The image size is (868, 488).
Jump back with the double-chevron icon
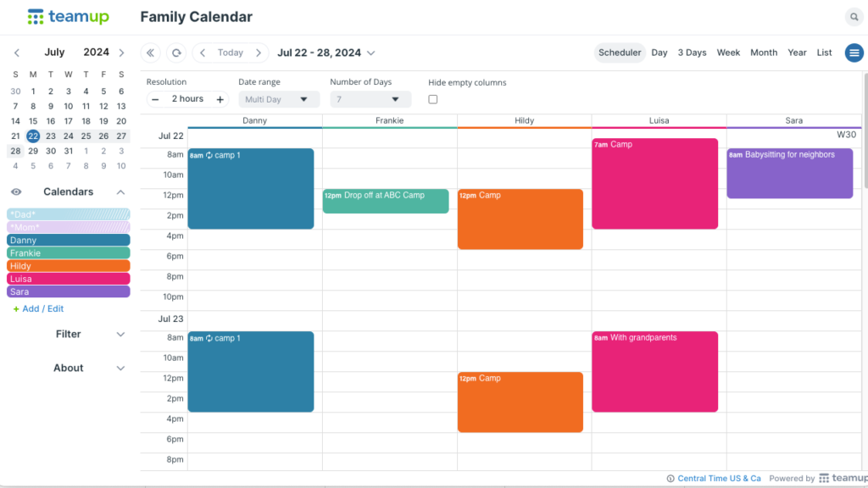[x=150, y=53]
